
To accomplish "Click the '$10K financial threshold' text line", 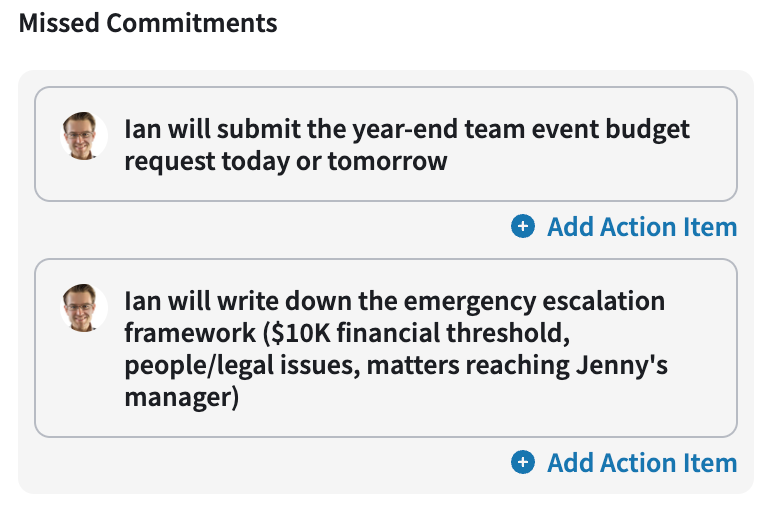I will click(x=347, y=333).
